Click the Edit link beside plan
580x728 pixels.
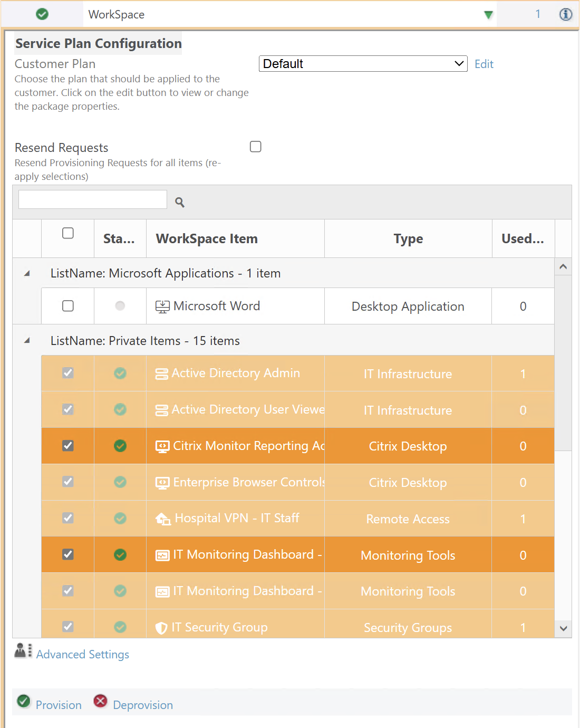click(x=484, y=64)
